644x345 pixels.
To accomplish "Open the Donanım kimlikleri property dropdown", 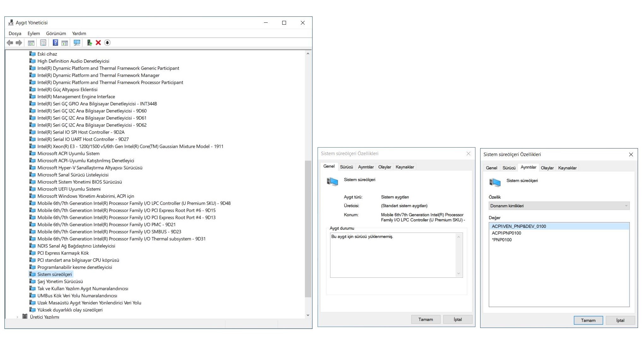I will coord(559,206).
